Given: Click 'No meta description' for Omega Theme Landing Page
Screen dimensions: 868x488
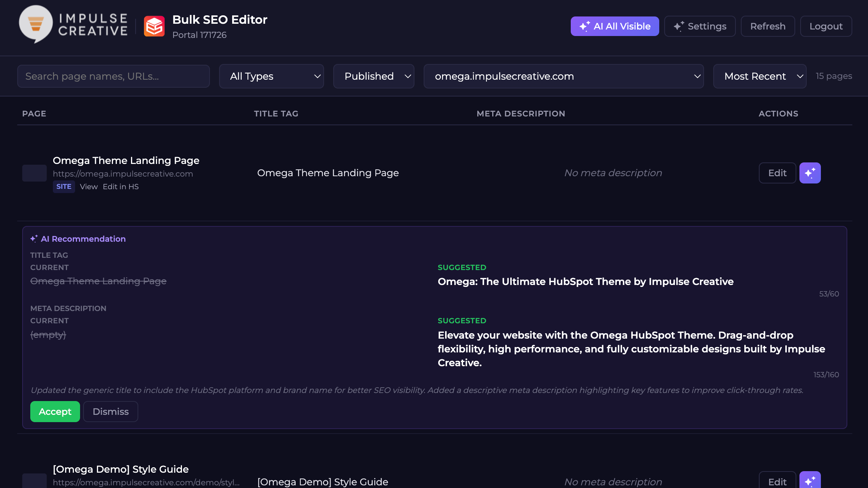Looking at the screenshot, I should [x=613, y=173].
